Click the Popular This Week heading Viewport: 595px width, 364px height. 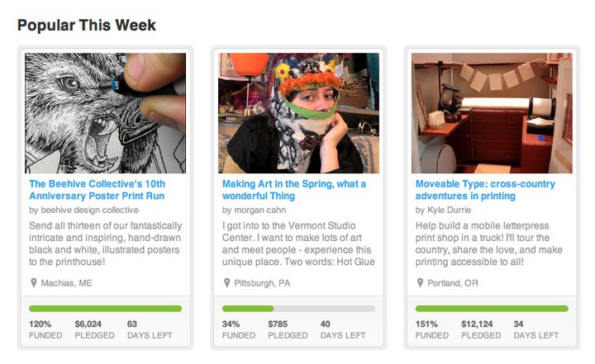(x=87, y=26)
